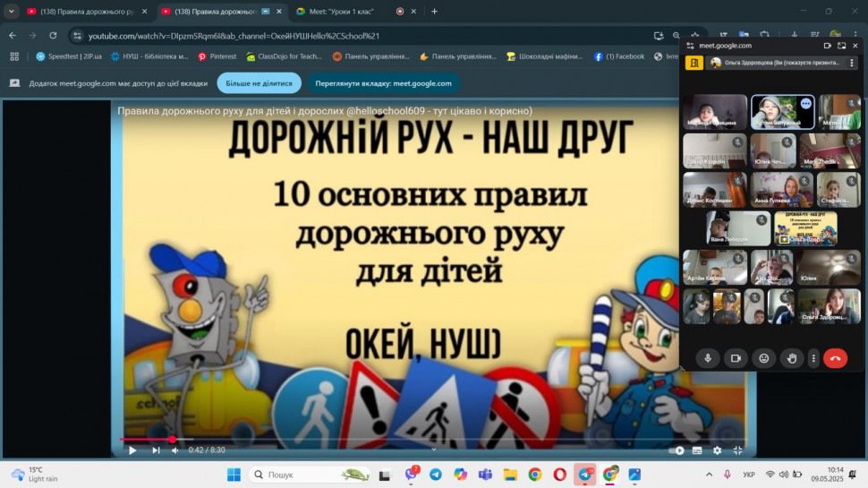Click the yellow meeting door icon
The image size is (868, 488).
pyautogui.click(x=694, y=63)
